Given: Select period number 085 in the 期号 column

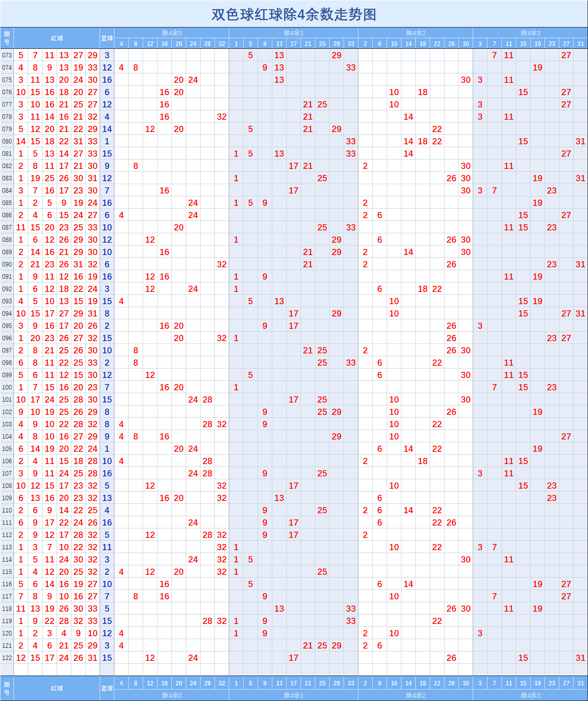Looking at the screenshot, I should (7, 203).
